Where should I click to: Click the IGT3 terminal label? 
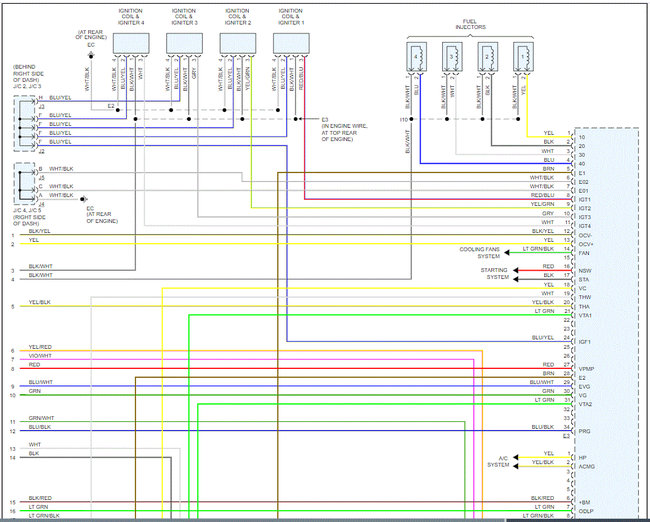pyautogui.click(x=585, y=217)
